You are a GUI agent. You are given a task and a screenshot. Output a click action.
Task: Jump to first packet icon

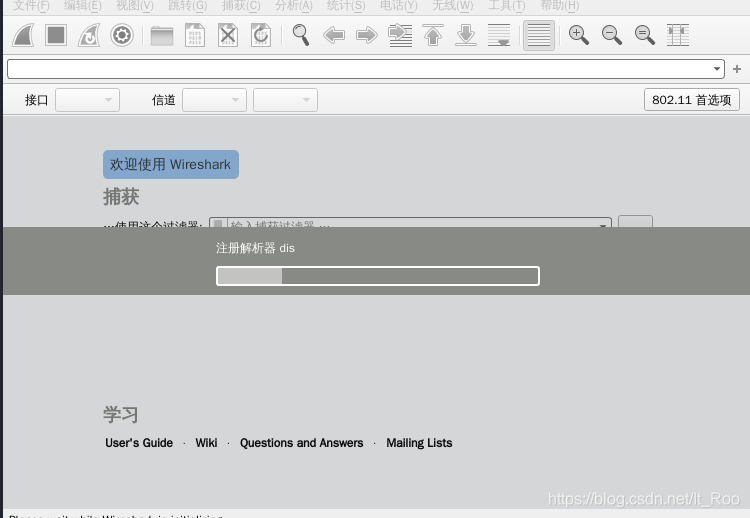pos(433,35)
